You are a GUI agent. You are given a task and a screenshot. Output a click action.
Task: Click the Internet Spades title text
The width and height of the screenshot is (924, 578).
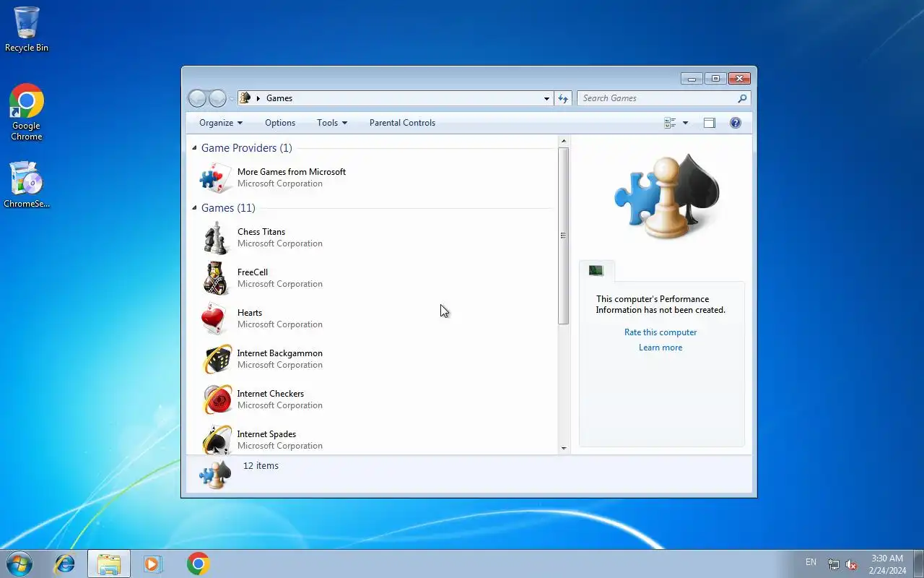click(267, 434)
